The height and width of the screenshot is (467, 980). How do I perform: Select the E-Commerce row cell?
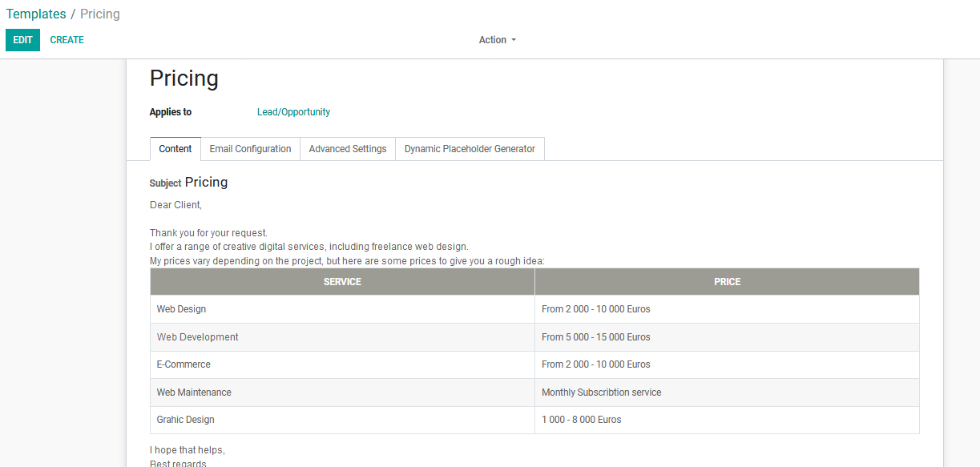click(x=183, y=364)
